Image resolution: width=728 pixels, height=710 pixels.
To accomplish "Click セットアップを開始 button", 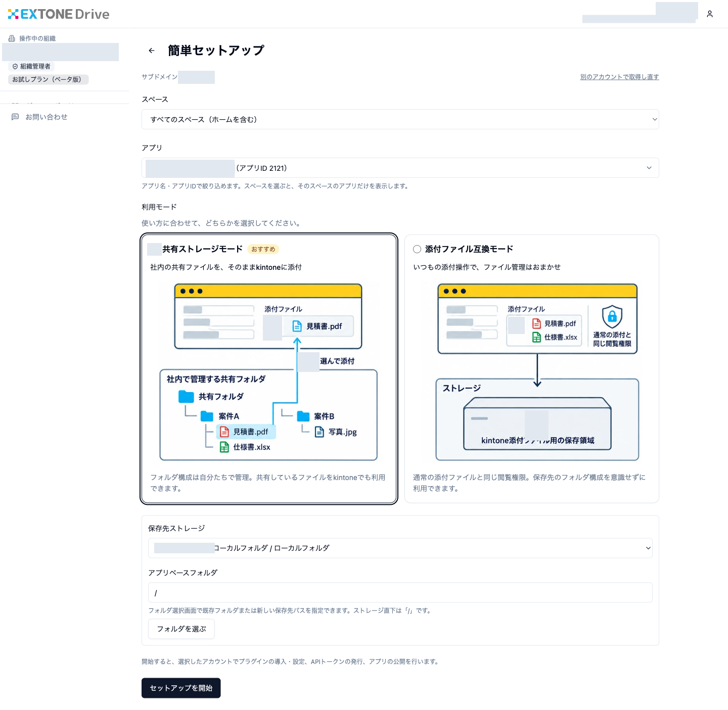I will [181, 688].
